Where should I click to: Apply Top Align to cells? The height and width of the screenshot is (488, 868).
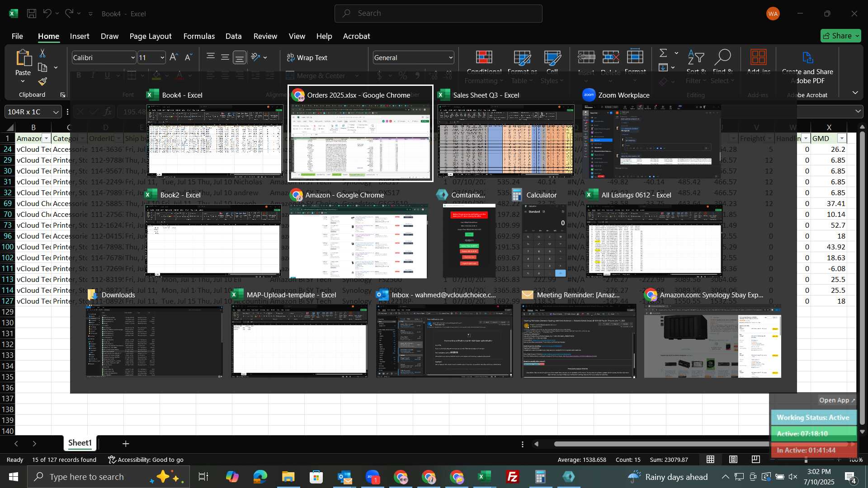211,57
